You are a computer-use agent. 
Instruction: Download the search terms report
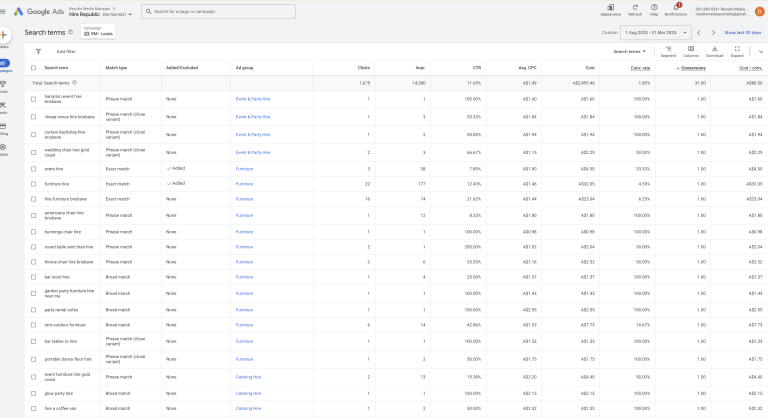click(x=715, y=51)
